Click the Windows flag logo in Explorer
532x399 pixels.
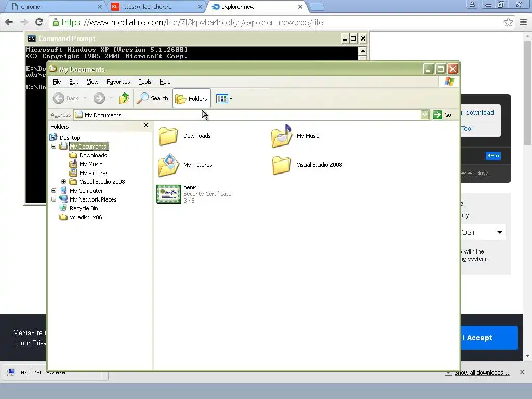coord(449,82)
